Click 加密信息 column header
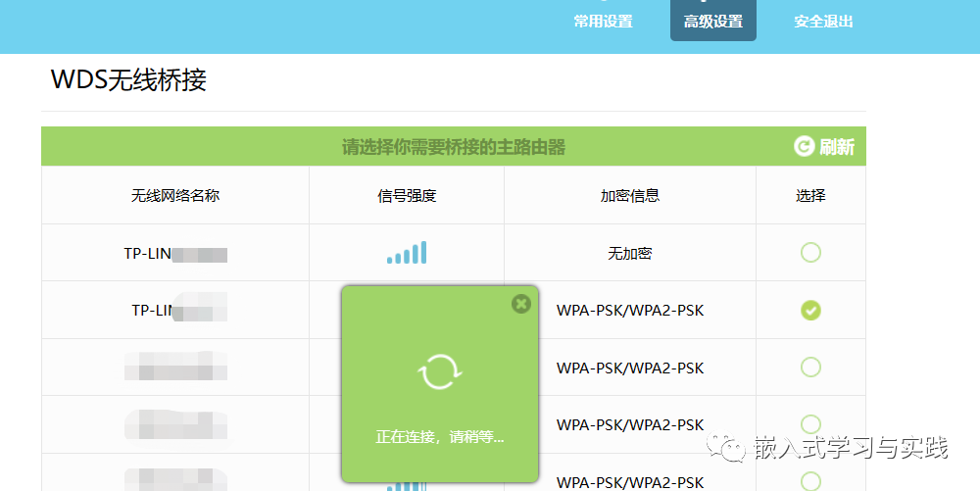 [x=630, y=196]
